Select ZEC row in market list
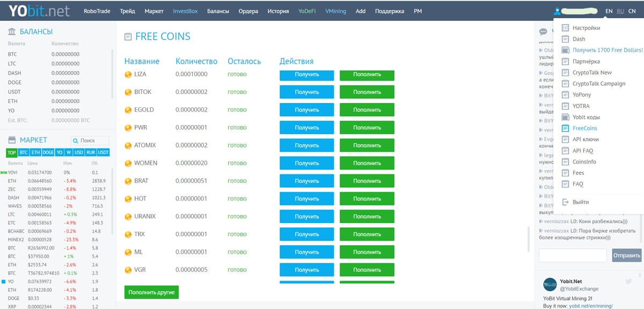Viewport: 644px width, 309px height. click(58, 189)
